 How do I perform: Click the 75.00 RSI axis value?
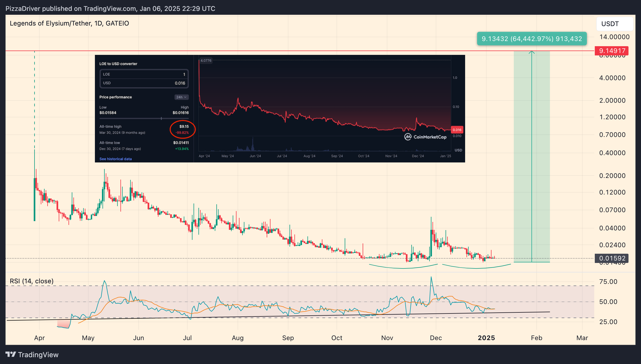click(x=608, y=282)
